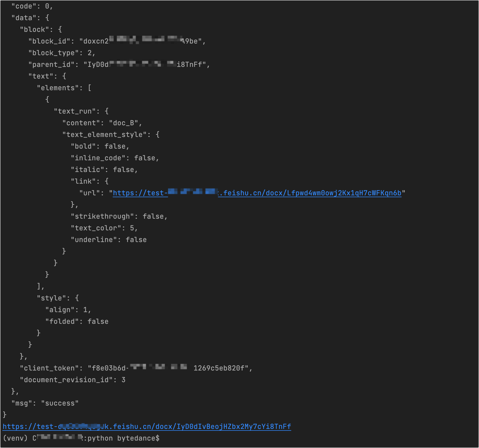Click the "text_element_style" key
Viewport: 479px width, 448px height.
coord(104,135)
